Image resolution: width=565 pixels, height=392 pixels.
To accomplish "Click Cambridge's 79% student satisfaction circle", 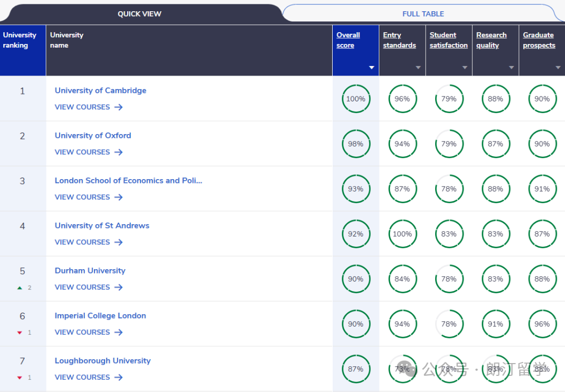I will [x=449, y=99].
